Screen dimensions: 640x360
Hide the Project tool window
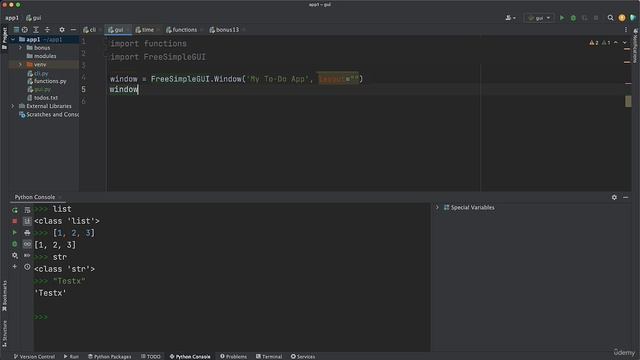point(73,30)
